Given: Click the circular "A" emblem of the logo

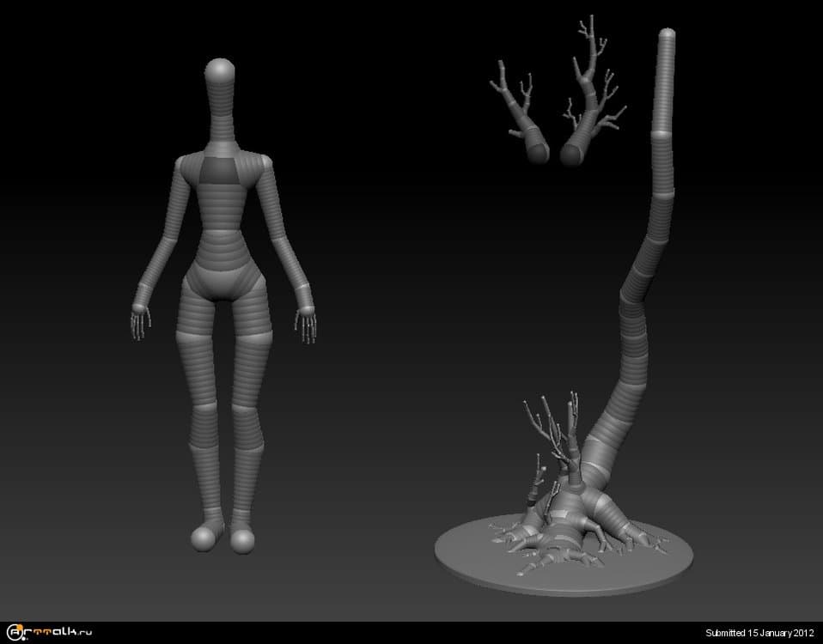Looking at the screenshot, I should click(13, 631).
